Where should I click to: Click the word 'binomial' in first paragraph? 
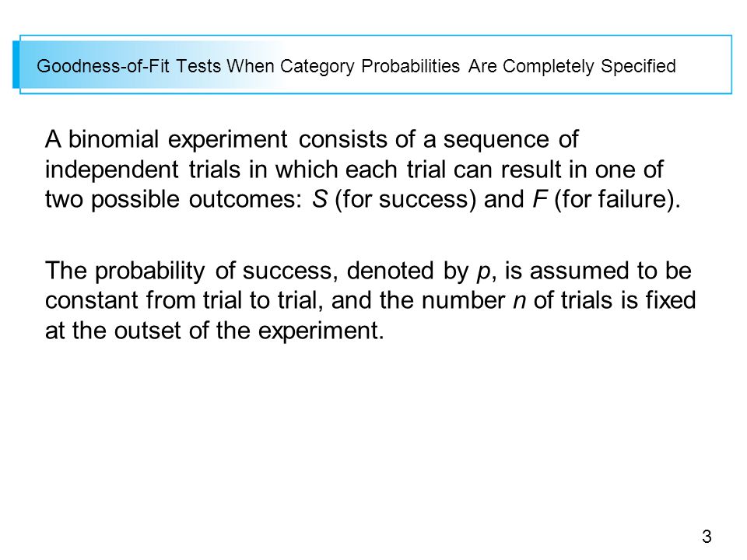tap(114, 139)
